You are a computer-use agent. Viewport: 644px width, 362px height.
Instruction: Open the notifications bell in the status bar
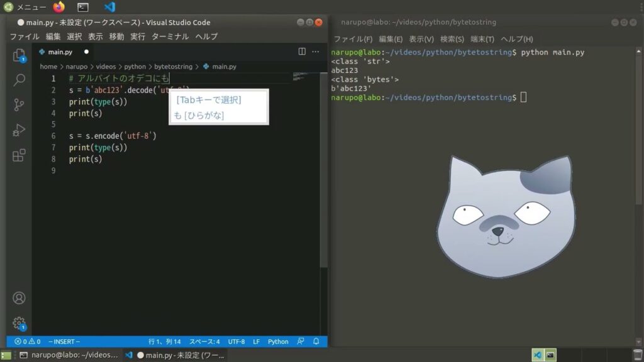[x=316, y=342]
